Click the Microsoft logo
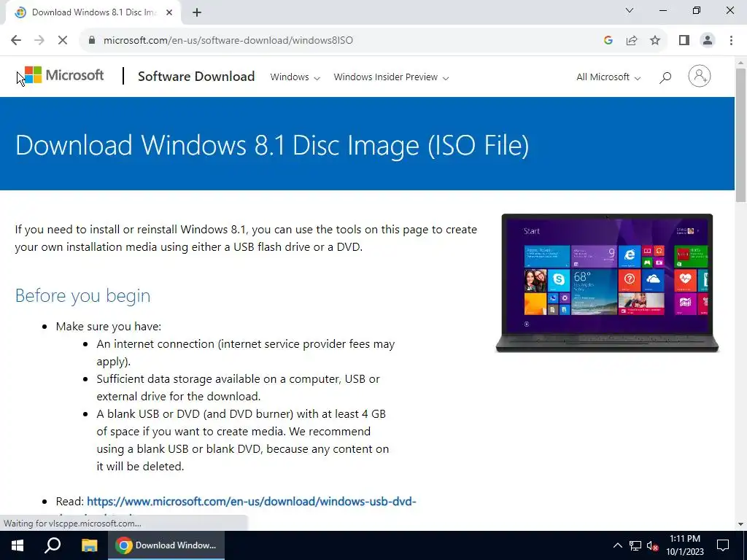Viewport: 747px width, 560px height. 63,75
